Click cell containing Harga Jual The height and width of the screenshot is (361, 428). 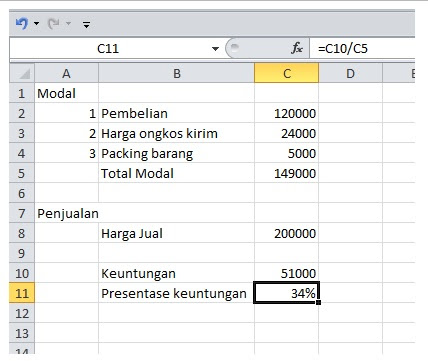pyautogui.click(x=176, y=233)
